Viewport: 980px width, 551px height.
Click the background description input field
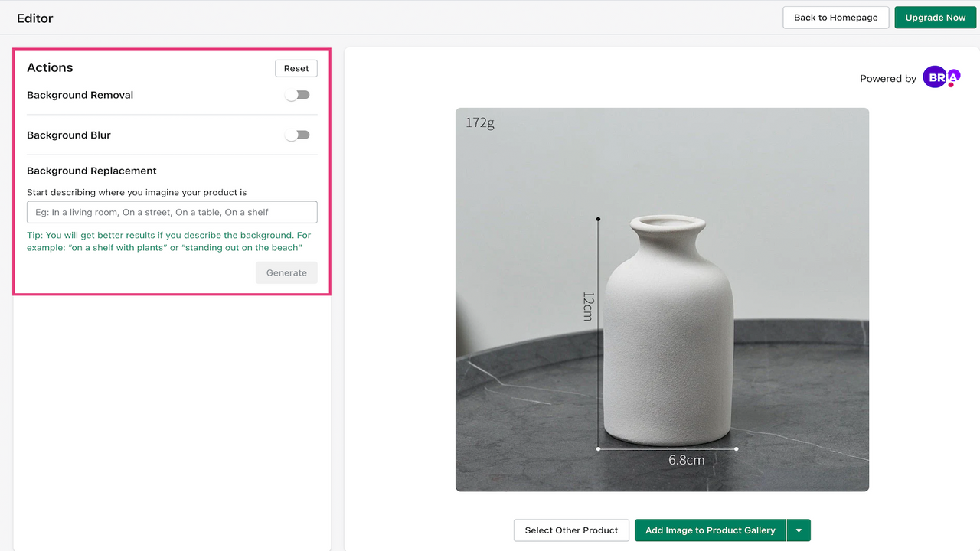[x=172, y=212]
